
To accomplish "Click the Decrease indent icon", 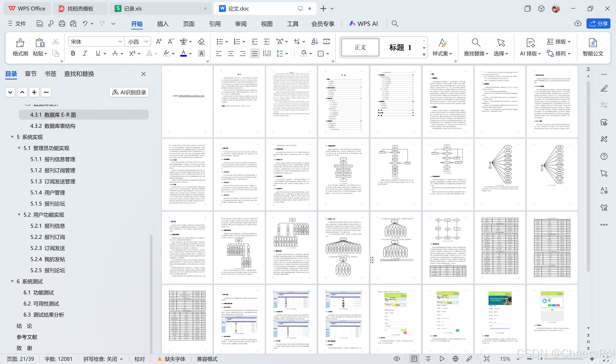I will tap(255, 41).
